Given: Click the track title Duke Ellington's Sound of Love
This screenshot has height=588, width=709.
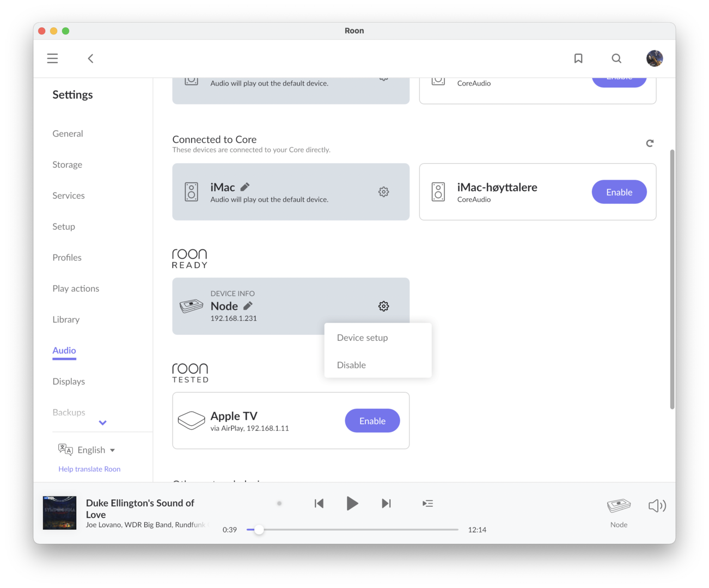Looking at the screenshot, I should [x=140, y=509].
